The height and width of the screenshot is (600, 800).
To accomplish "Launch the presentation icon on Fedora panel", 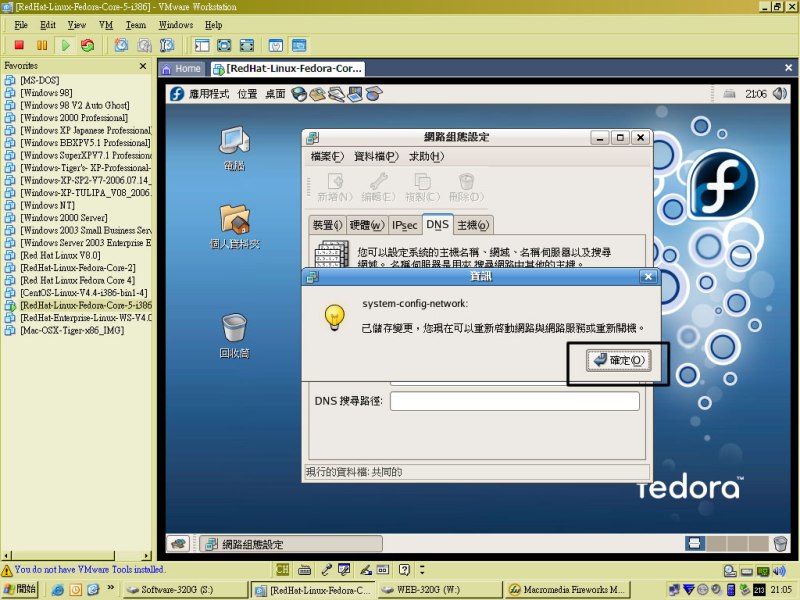I will click(x=355, y=94).
